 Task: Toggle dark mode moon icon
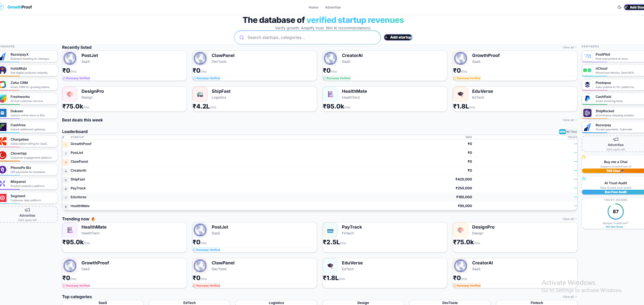(619, 7)
